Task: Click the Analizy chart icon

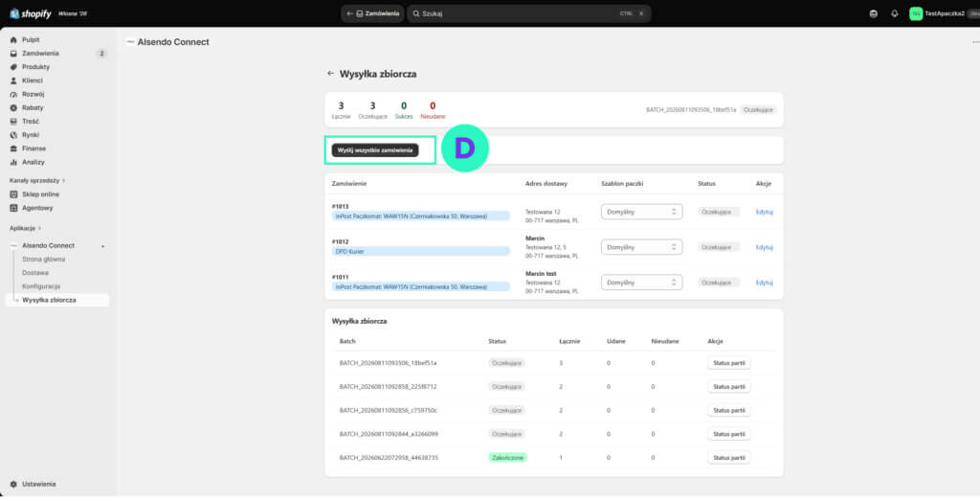Action: 13,162
